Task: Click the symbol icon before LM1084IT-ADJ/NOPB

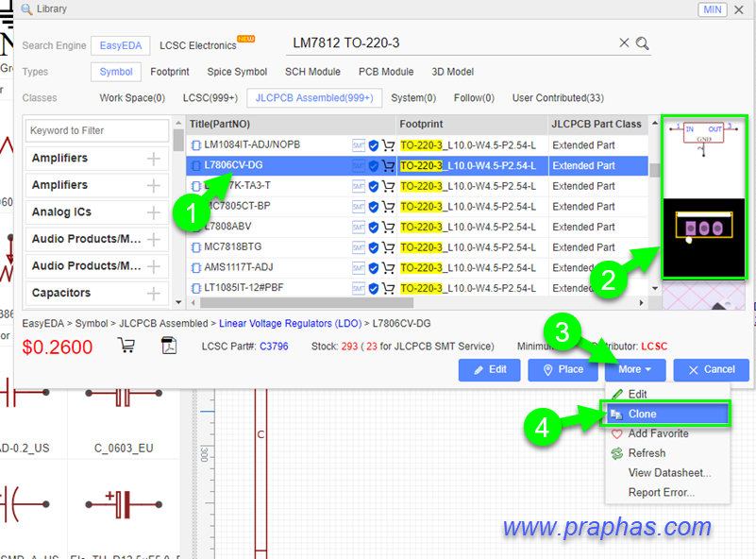Action: click(195, 145)
